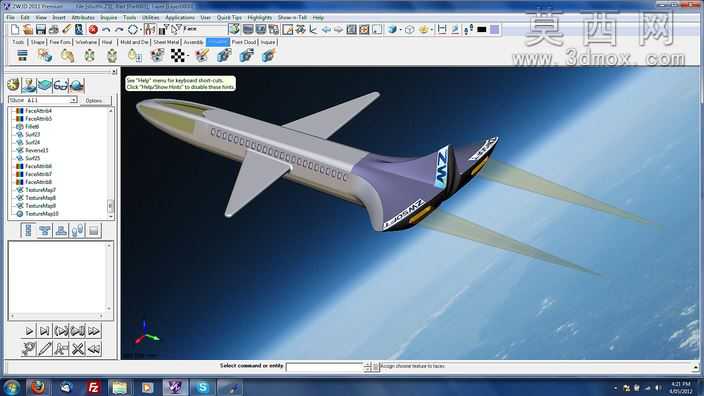The width and height of the screenshot is (704, 396).
Task: Open the Inquire menu
Action: (108, 18)
